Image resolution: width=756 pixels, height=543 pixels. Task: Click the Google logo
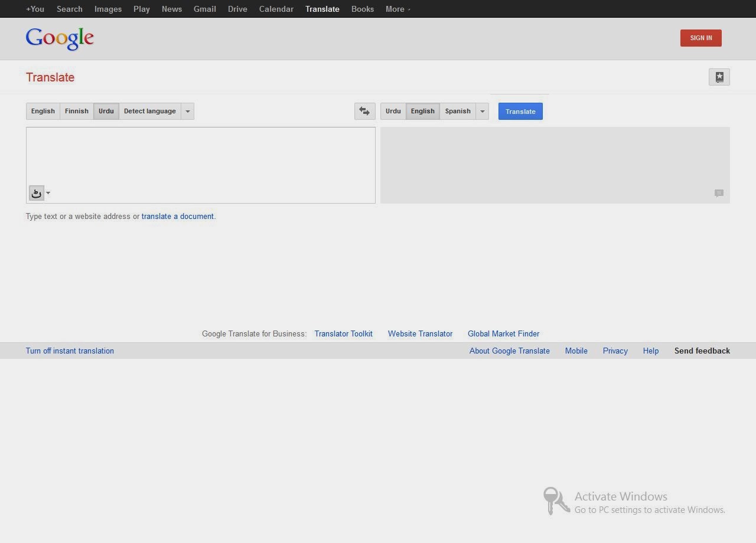(x=59, y=38)
